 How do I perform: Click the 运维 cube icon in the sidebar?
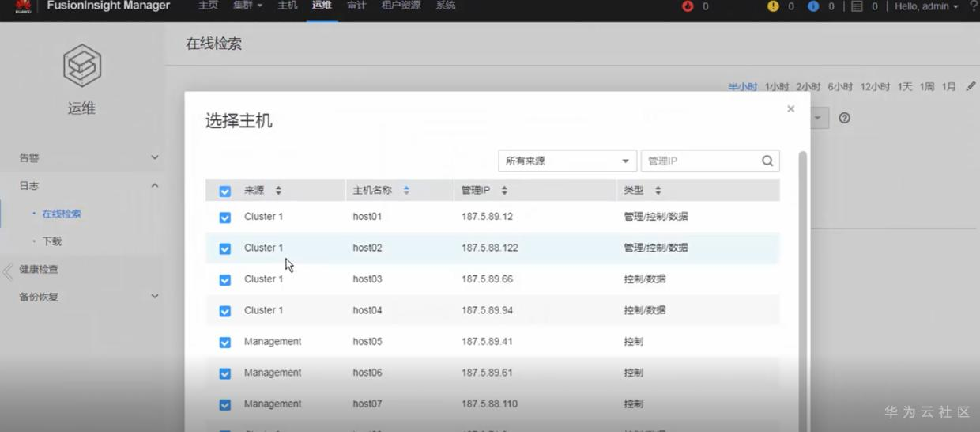(82, 66)
